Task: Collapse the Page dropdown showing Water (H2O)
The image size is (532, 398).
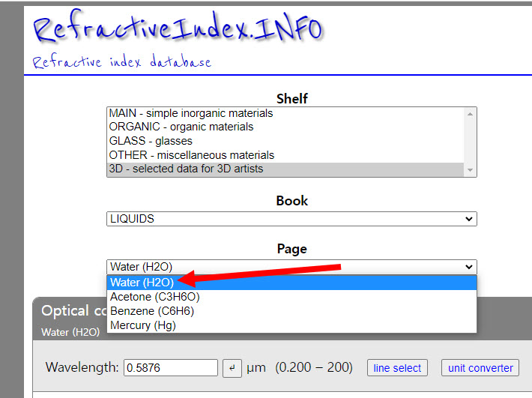Action: (291, 267)
